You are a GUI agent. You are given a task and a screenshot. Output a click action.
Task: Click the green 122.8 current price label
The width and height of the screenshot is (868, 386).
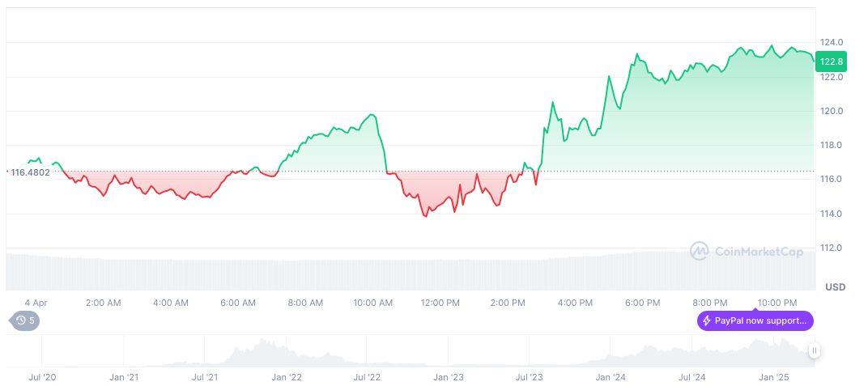[x=831, y=62]
